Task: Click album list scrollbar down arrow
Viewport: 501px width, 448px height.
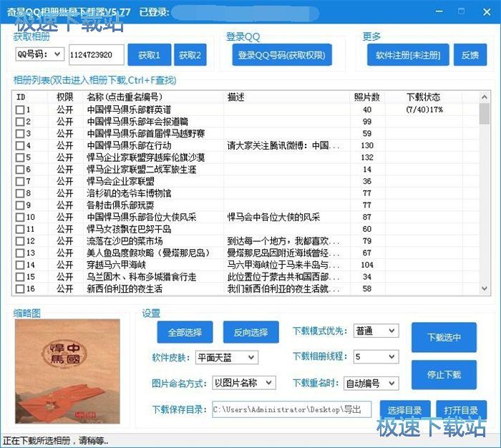Action: click(x=484, y=288)
